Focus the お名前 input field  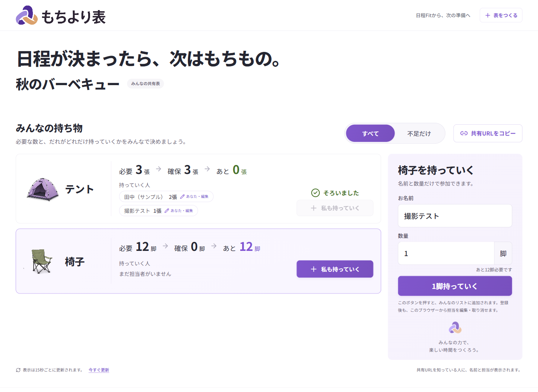(455, 216)
